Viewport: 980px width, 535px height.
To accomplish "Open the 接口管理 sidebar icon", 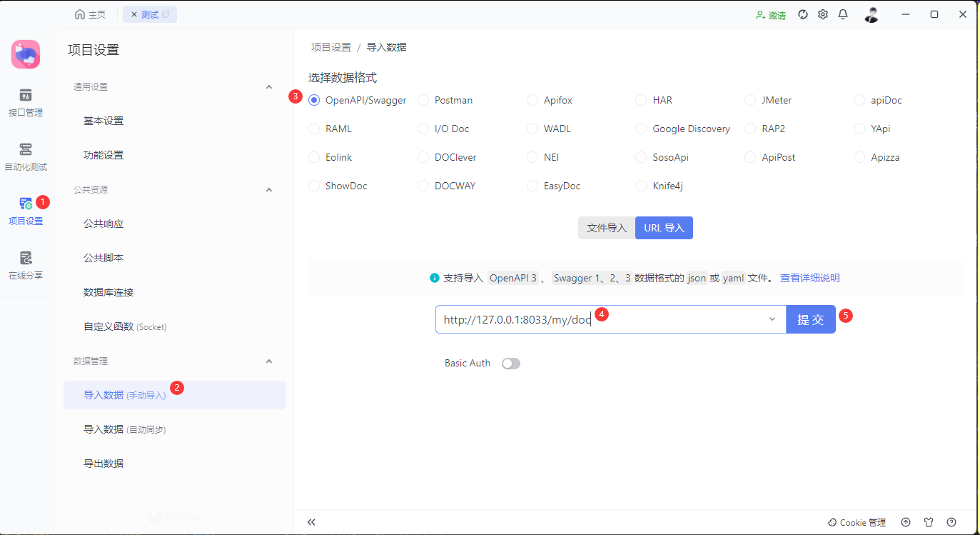I will pyautogui.click(x=26, y=102).
